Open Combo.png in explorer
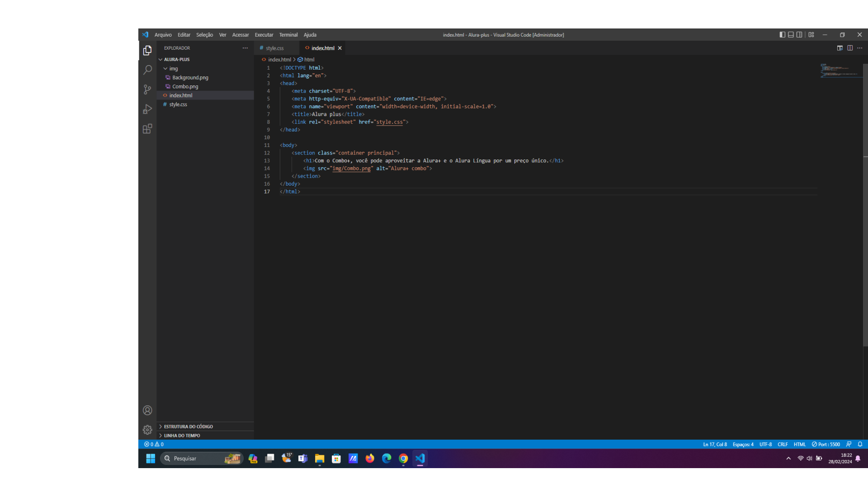 coord(205,86)
